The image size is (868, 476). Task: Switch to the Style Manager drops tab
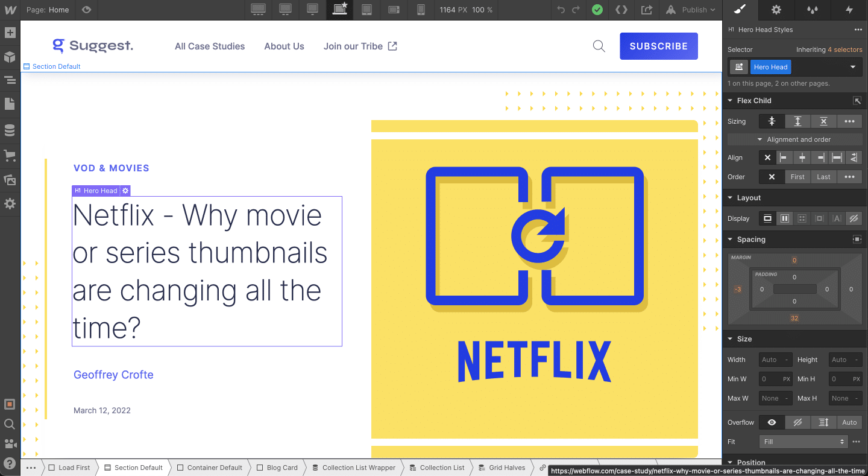click(x=813, y=10)
